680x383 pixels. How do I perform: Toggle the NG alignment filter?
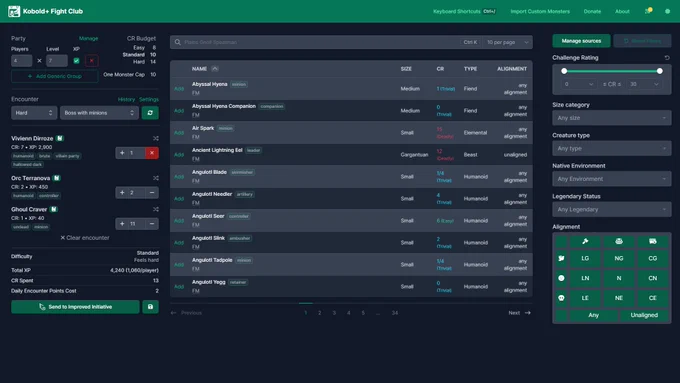[619, 258]
